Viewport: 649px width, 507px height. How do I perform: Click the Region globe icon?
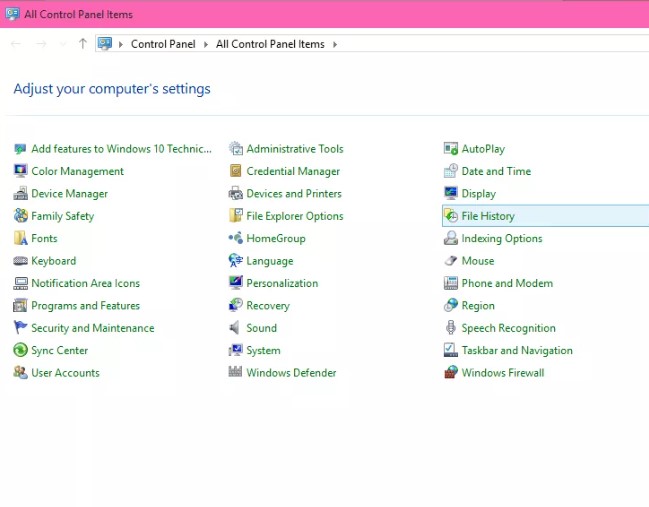(x=450, y=305)
